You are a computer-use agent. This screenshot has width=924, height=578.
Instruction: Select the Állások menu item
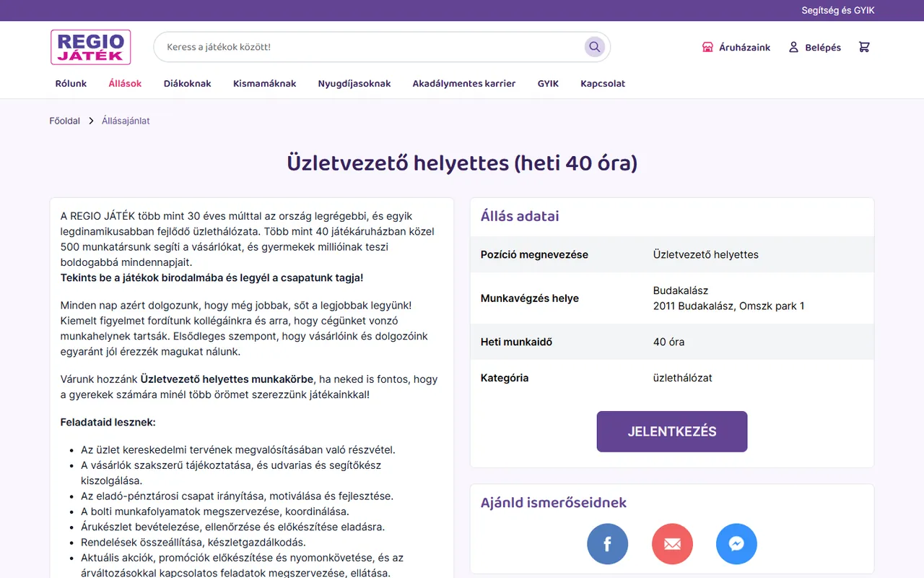click(125, 84)
